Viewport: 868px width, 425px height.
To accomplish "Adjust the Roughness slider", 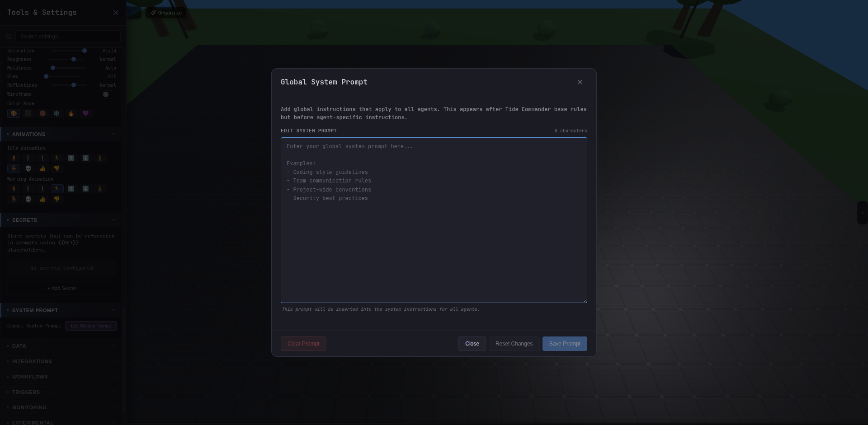I will 66,59.
